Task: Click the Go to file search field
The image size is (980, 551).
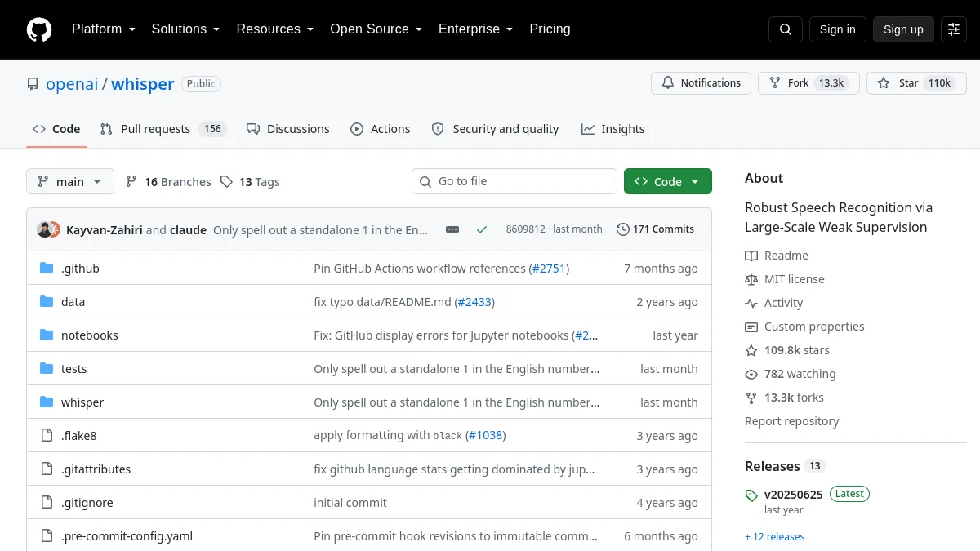Action: (514, 181)
